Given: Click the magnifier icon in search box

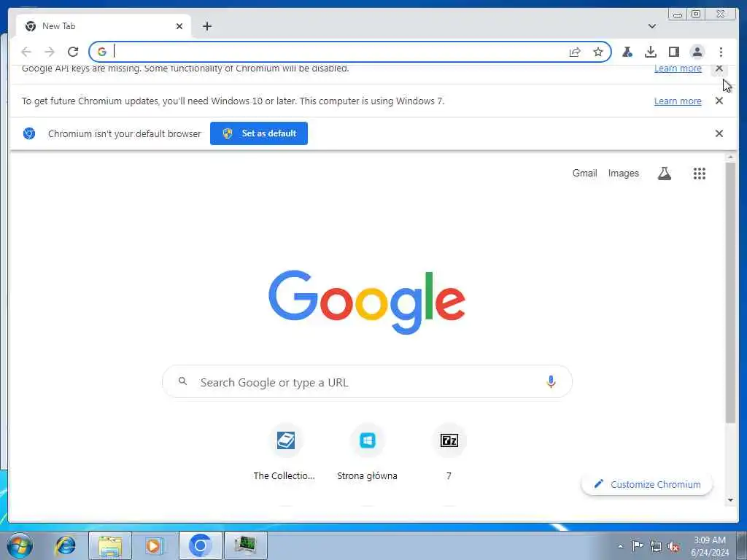Looking at the screenshot, I should coord(182,381).
